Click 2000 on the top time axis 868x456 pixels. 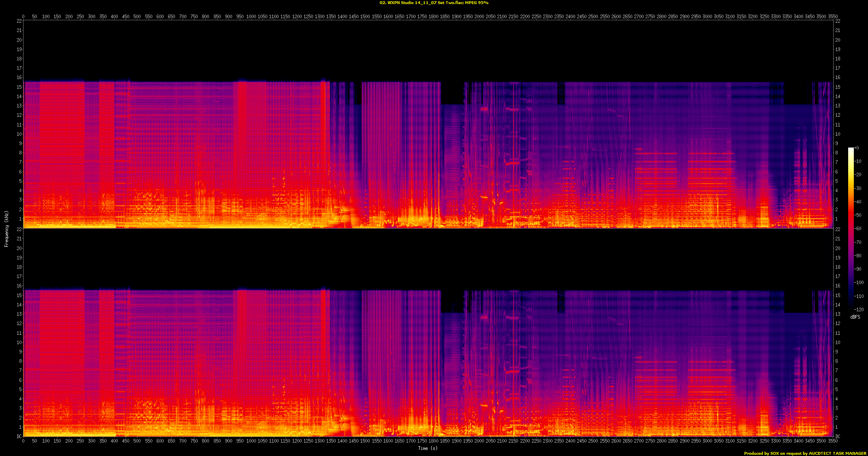(x=479, y=17)
